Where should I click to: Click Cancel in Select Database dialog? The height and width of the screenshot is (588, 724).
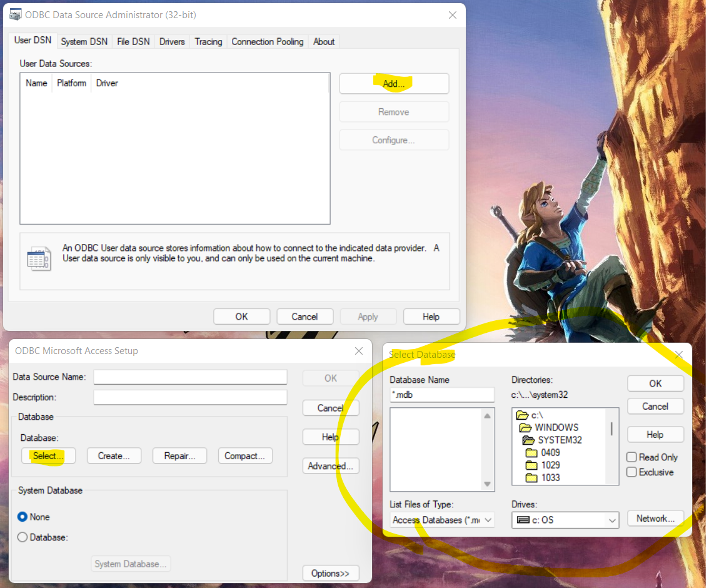click(x=655, y=407)
